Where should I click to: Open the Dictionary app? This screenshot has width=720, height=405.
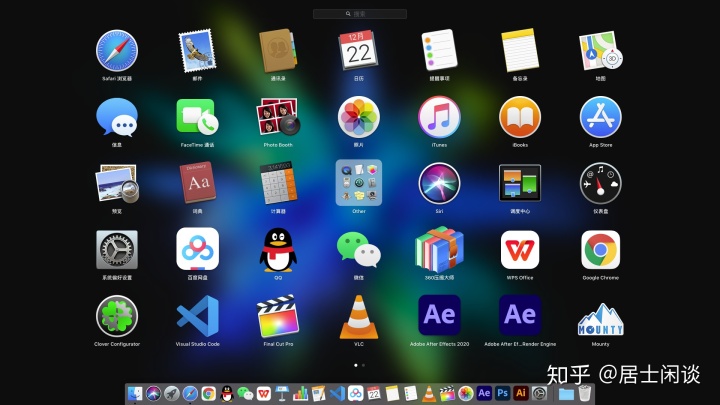pos(197,182)
